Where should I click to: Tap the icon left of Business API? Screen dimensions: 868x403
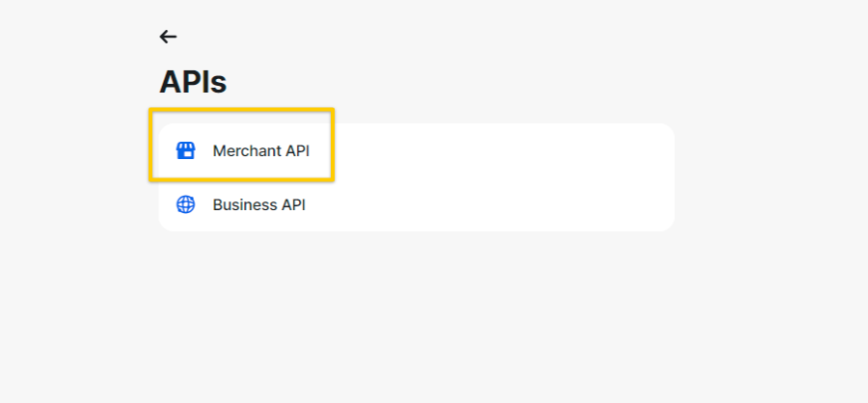pos(185,204)
